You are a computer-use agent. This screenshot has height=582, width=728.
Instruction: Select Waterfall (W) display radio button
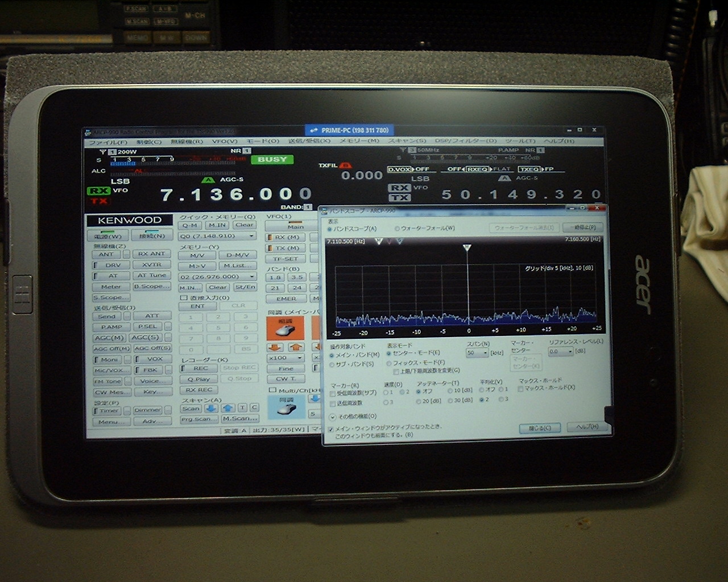point(397,228)
